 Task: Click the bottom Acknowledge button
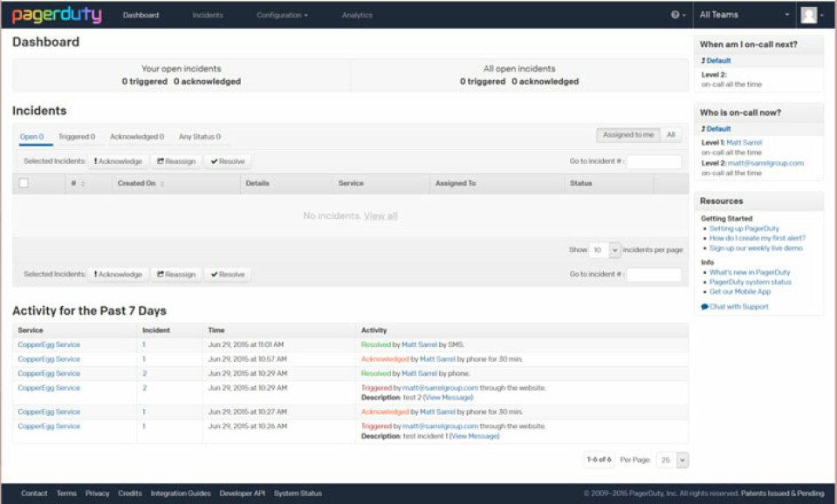pos(118,274)
